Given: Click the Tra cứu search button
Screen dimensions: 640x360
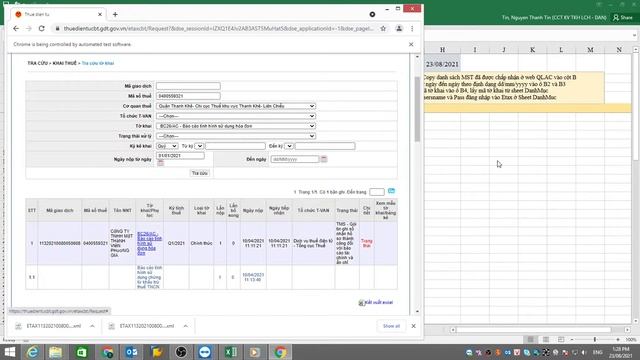Looking at the screenshot, I should (200, 173).
